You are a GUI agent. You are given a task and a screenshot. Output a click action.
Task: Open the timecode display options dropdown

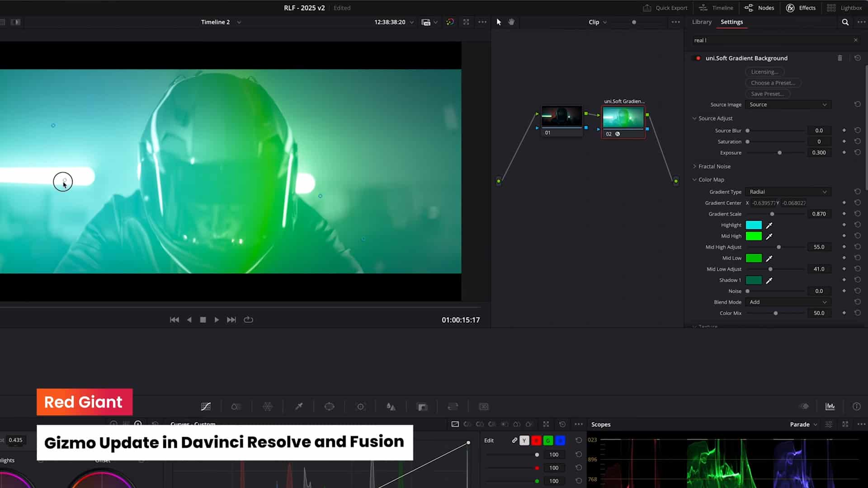(x=411, y=22)
